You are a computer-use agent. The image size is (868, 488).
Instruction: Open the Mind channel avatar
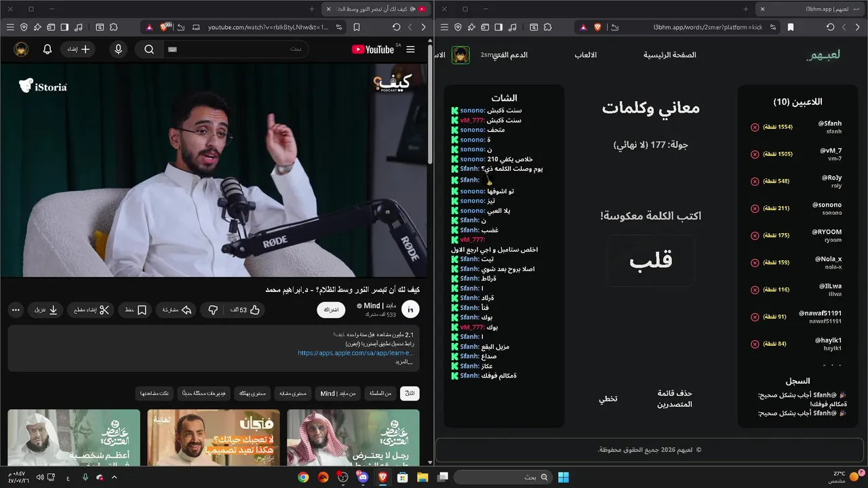tap(410, 310)
